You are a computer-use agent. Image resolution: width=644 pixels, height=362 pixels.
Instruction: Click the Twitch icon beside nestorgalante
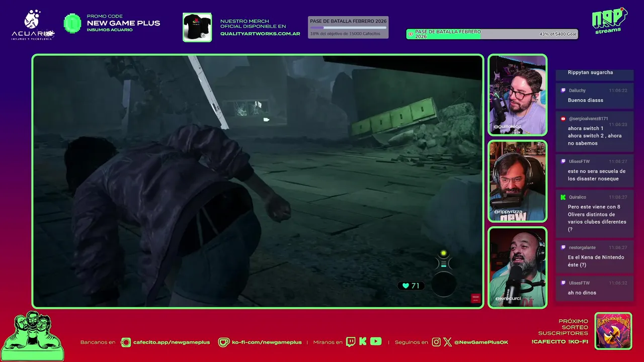point(563,247)
